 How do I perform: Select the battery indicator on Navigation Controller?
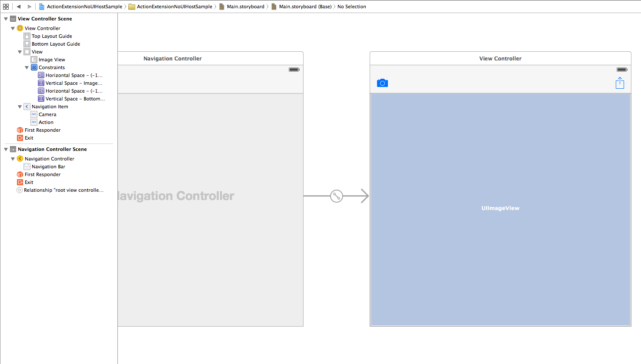tap(294, 69)
